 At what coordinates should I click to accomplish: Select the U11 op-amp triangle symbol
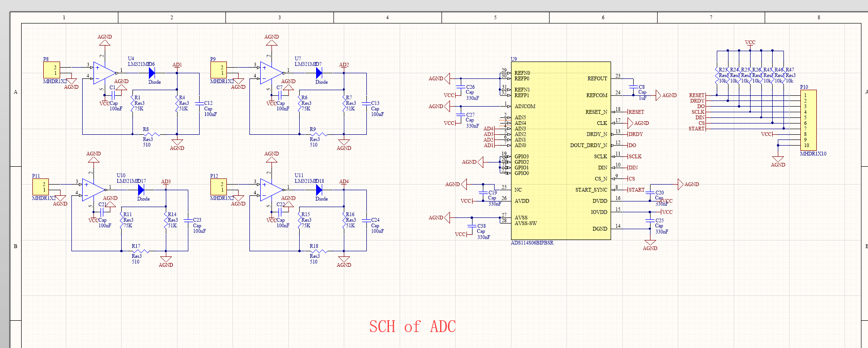[271, 190]
